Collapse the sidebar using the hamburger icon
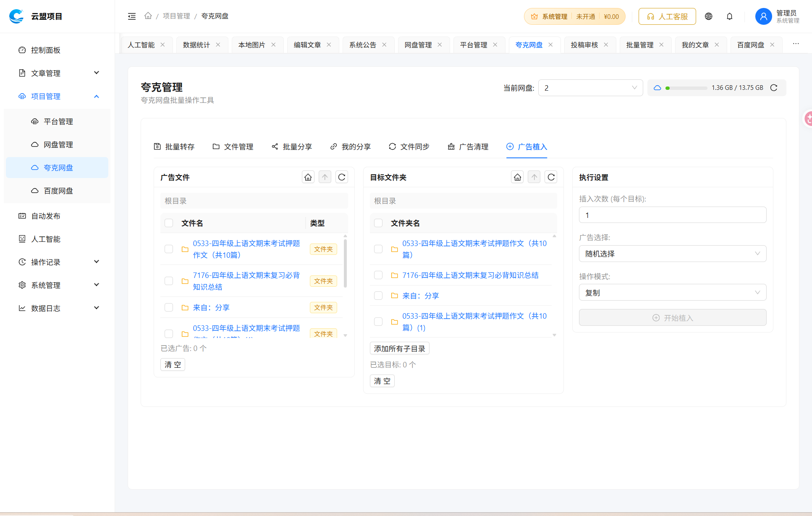Screen dimensions: 812x516 [132, 16]
